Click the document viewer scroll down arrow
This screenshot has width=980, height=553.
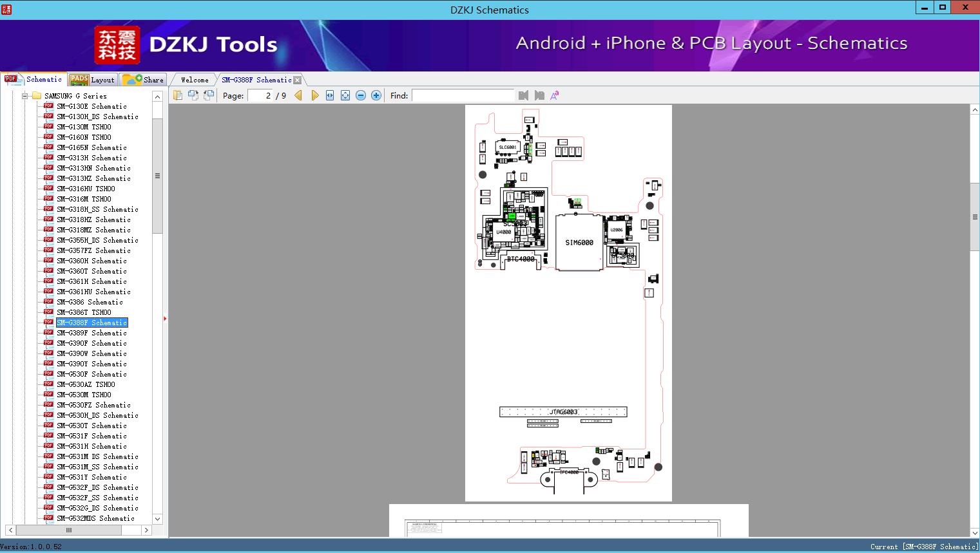pyautogui.click(x=975, y=532)
